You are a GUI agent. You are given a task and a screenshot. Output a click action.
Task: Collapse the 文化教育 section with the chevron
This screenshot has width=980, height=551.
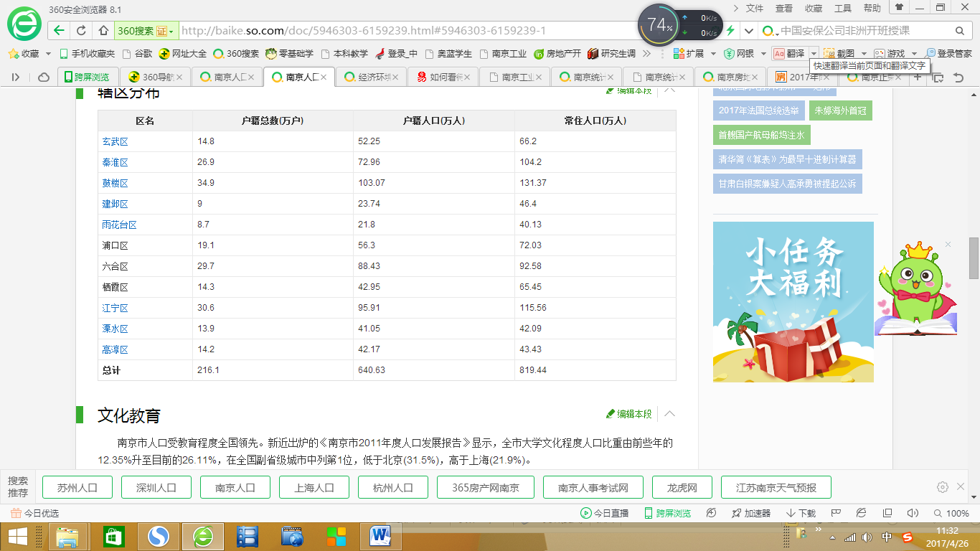coord(669,414)
